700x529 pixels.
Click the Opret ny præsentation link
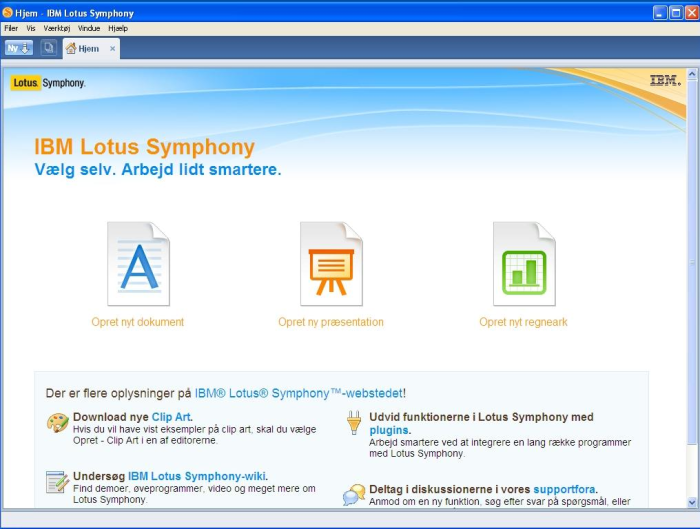(x=331, y=322)
